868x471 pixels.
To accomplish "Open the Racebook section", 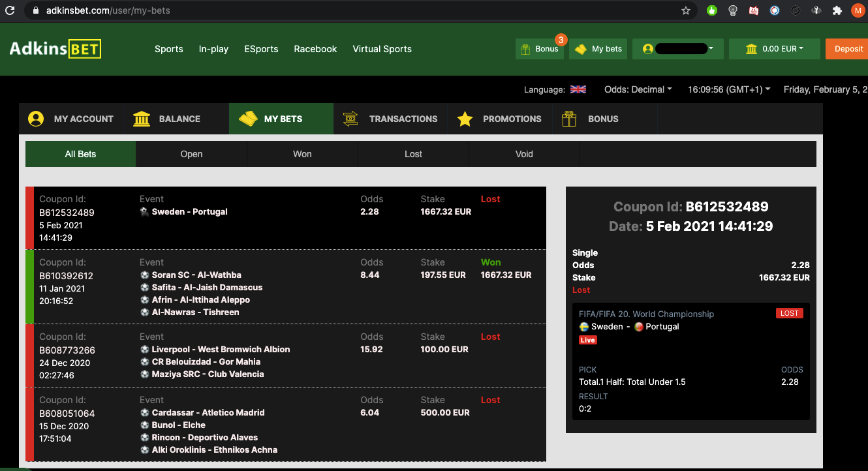I will point(315,49).
